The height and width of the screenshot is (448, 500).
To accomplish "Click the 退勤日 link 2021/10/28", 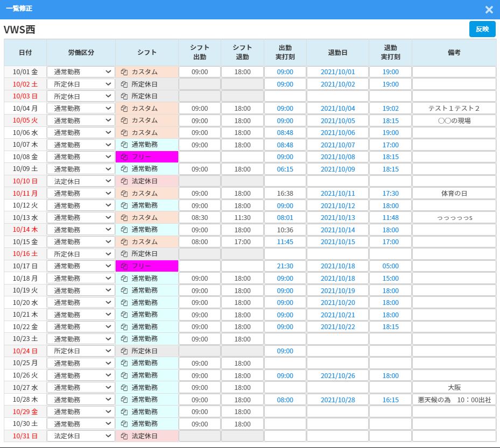I will (x=337, y=400).
